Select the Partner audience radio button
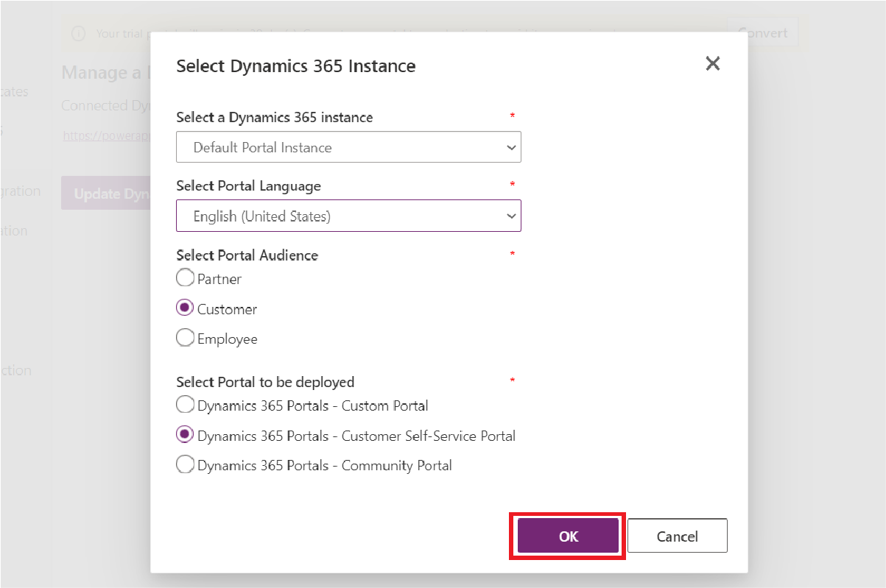Screen dimensions: 886x588 [x=186, y=279]
